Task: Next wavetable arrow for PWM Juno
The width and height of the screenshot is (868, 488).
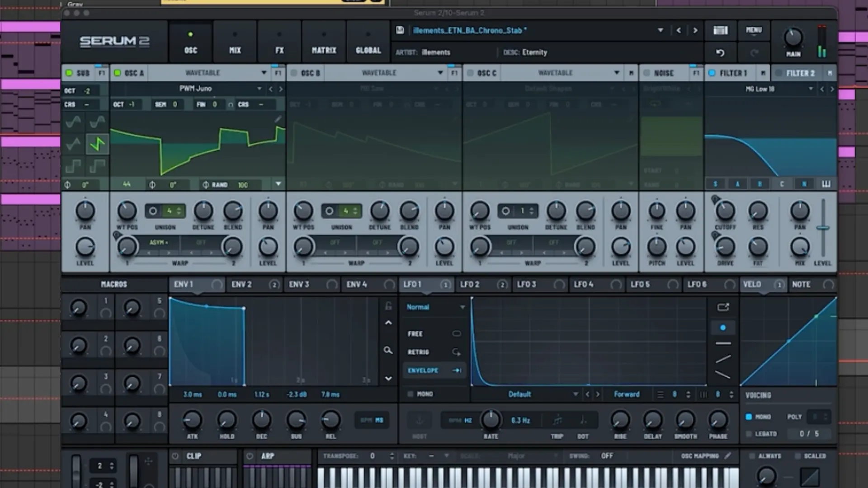Action: (281, 89)
